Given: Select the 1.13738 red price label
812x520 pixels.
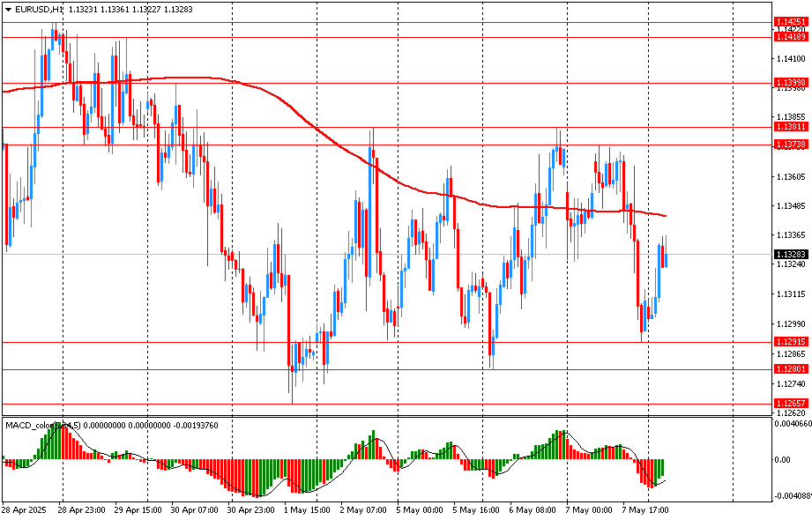Looking at the screenshot, I should (790, 144).
